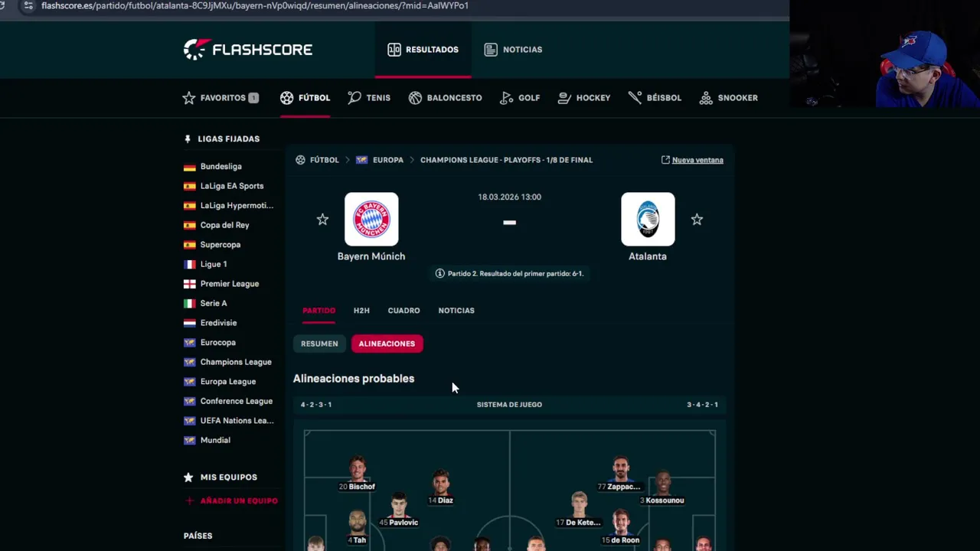Switch to the Resumen sub-tab
Screen dimensions: 980x551
(319, 344)
